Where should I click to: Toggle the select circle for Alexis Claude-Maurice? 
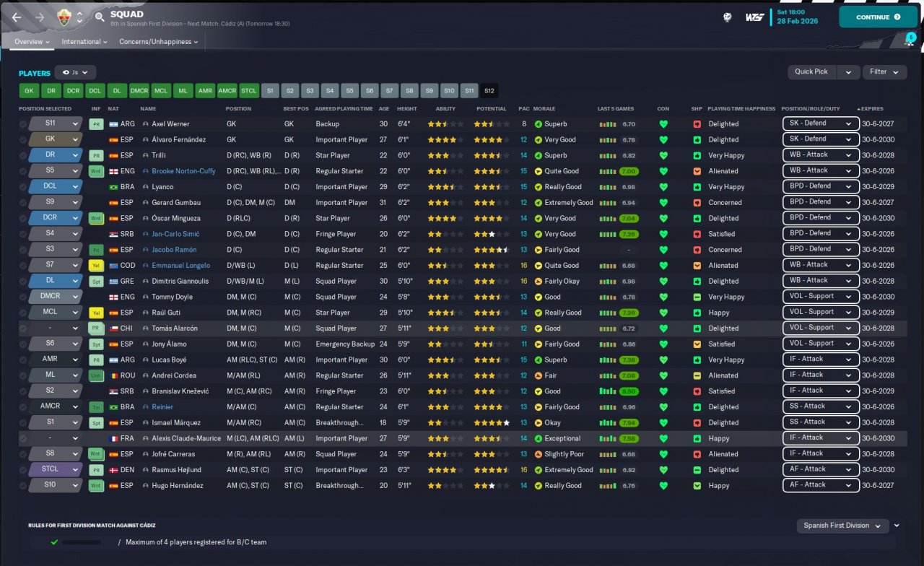coord(23,438)
